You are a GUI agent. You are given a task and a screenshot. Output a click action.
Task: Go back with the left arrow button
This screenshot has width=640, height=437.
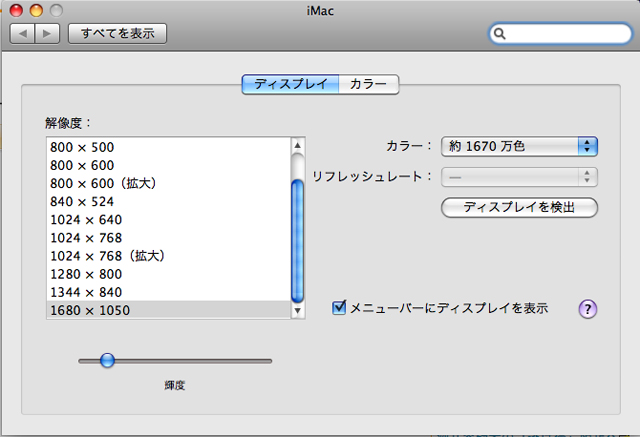[22, 33]
